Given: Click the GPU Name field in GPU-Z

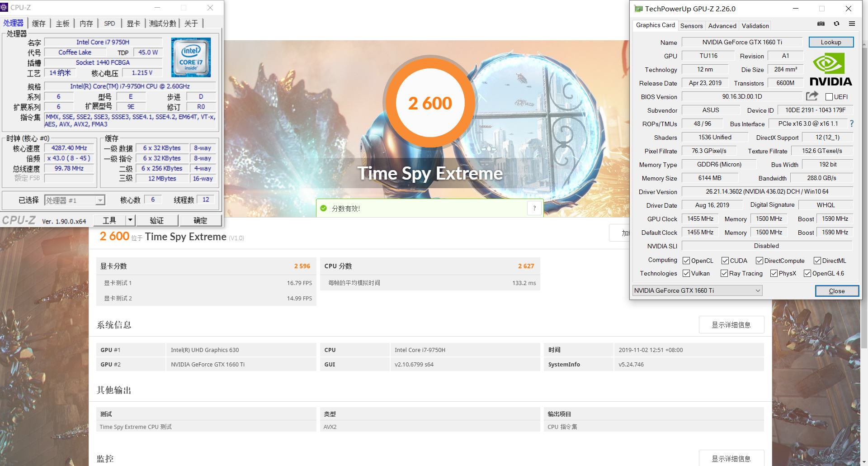Looking at the screenshot, I should (x=742, y=42).
